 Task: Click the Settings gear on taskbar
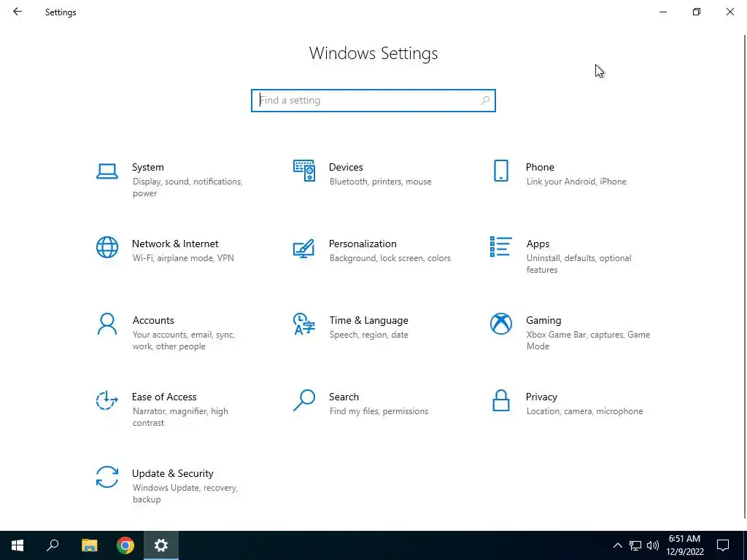click(x=161, y=545)
